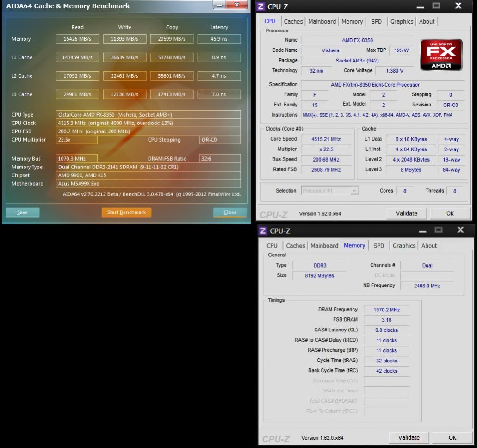Click Level 2 cache value 4 x 2048 KBytes
Screen dimensions: 477x448
[411, 160]
